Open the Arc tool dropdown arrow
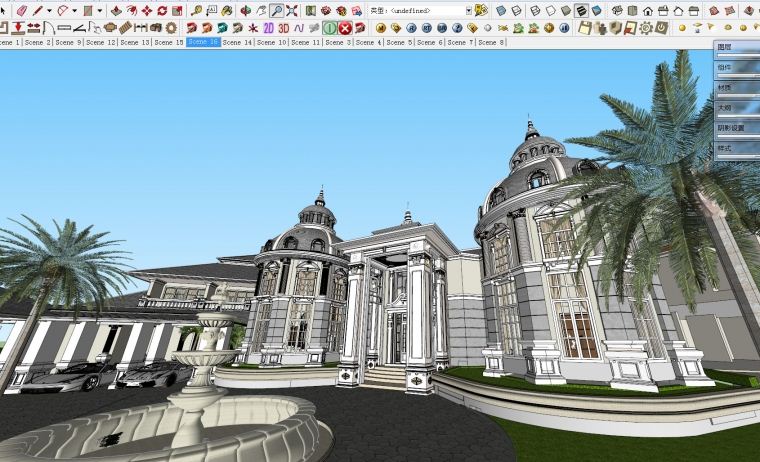Image resolution: width=760 pixels, height=462 pixels. point(74,11)
